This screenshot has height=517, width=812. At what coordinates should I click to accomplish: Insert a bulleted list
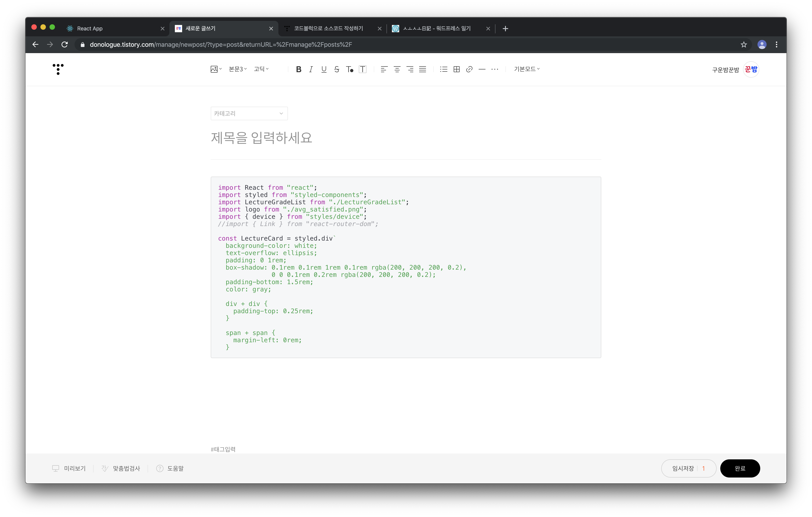(444, 69)
